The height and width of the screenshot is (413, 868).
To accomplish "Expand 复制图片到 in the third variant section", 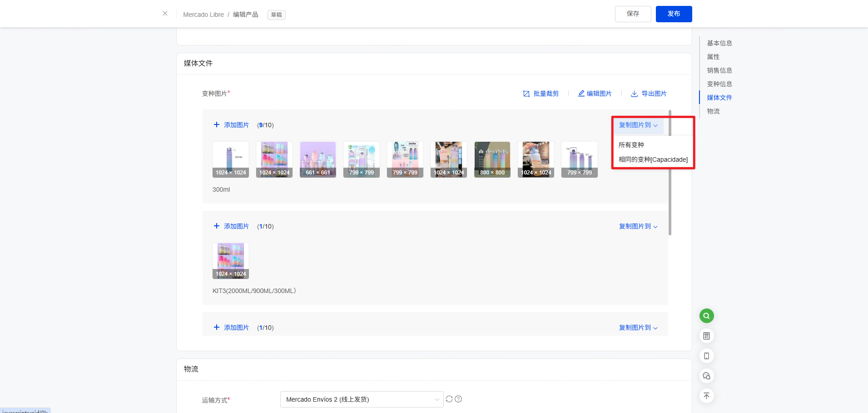I will click(638, 328).
